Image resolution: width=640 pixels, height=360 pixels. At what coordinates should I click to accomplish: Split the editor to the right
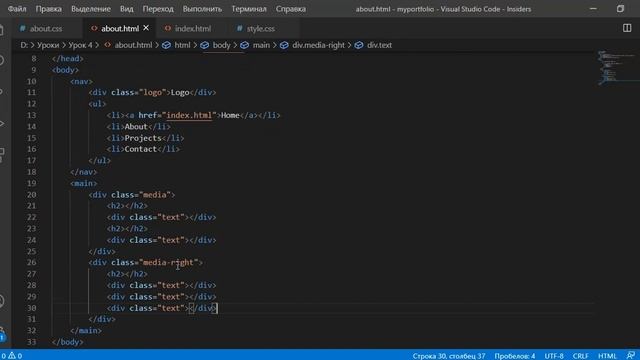[x=627, y=28]
